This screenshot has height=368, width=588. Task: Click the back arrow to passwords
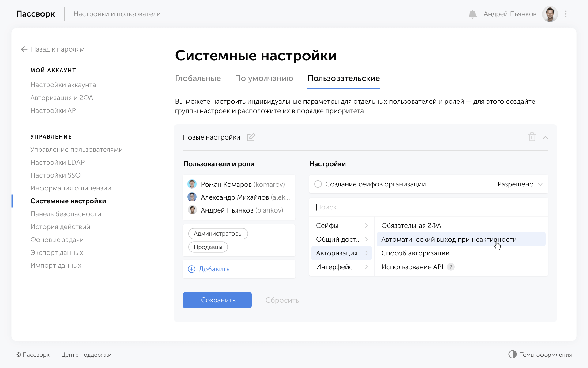(x=24, y=49)
